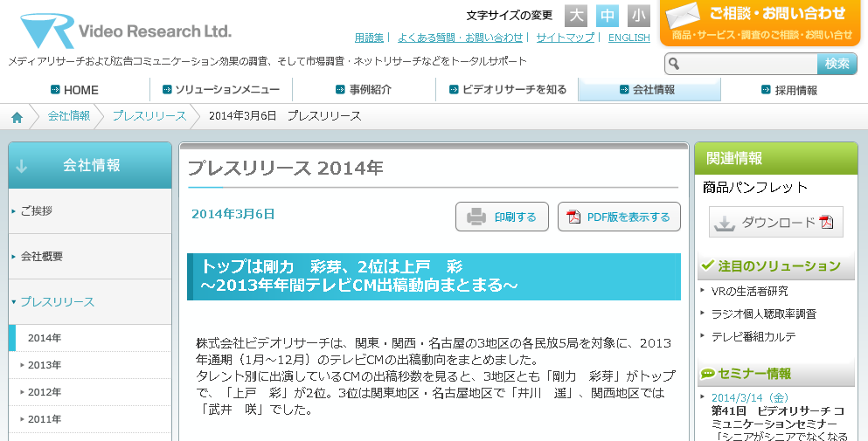This screenshot has width=868, height=441.
Task: Expand the 2013年 press release list
Action: [45, 365]
